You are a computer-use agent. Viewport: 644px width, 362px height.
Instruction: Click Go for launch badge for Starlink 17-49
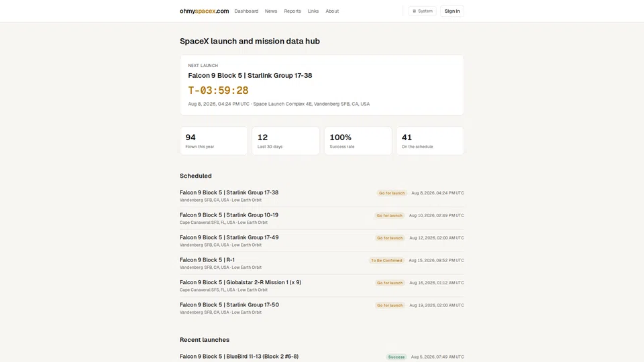[390, 238]
